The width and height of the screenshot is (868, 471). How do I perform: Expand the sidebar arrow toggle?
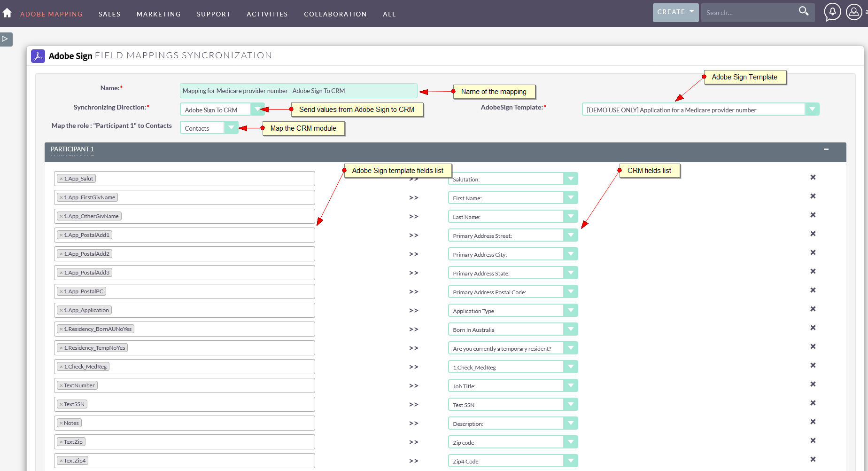[x=6, y=39]
